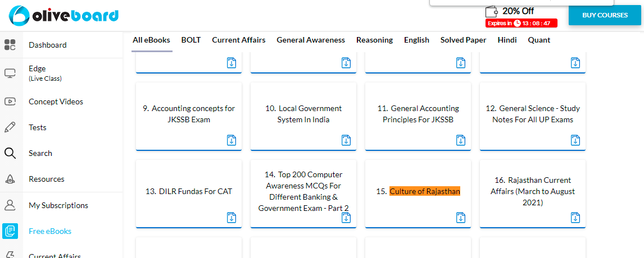
Task: Click the clock icon in expiry timer
Action: coord(517,24)
